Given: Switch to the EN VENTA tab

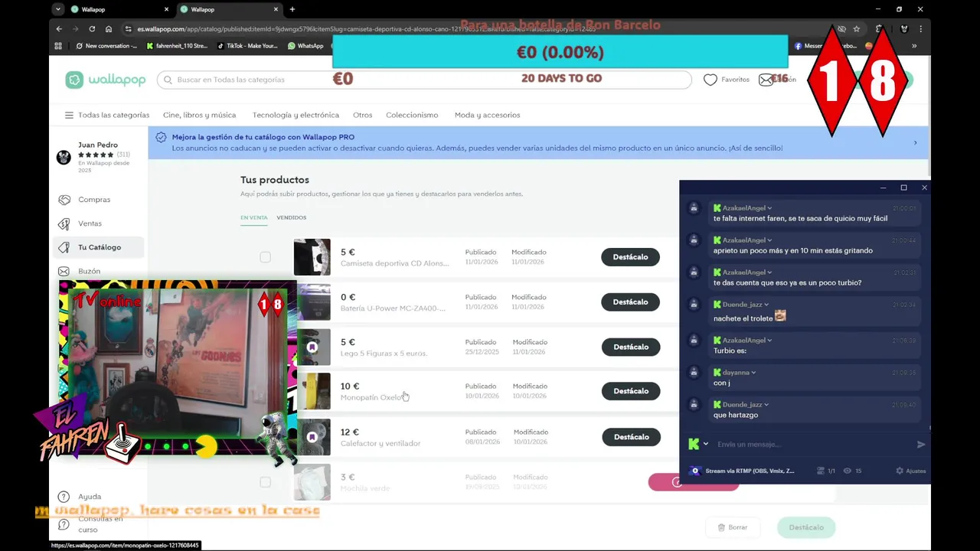Looking at the screenshot, I should point(254,217).
